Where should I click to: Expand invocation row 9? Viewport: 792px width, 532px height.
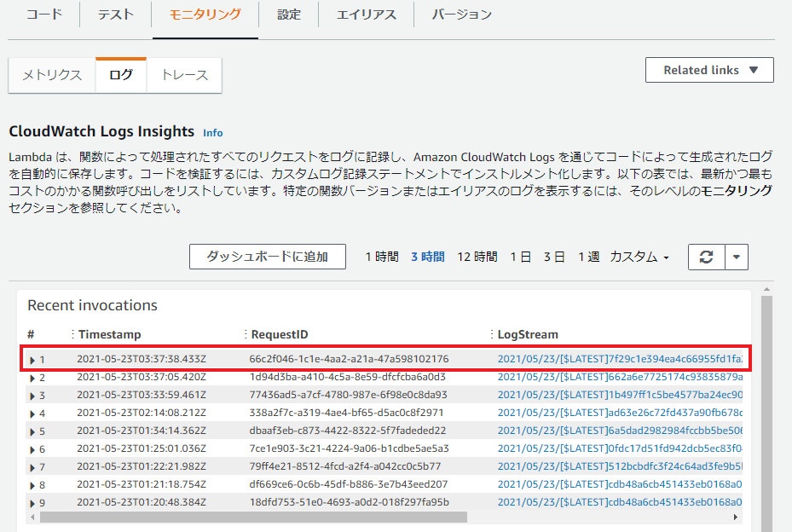[32, 503]
